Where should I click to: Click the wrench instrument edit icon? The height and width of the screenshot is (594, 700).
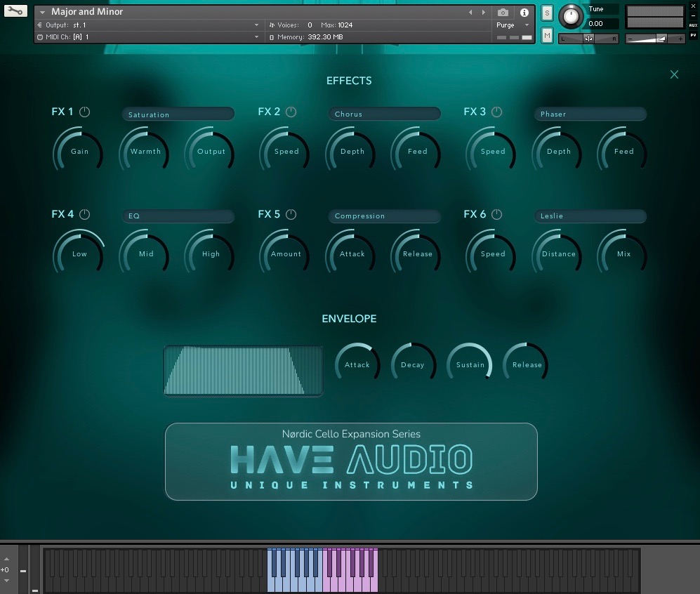coord(15,11)
